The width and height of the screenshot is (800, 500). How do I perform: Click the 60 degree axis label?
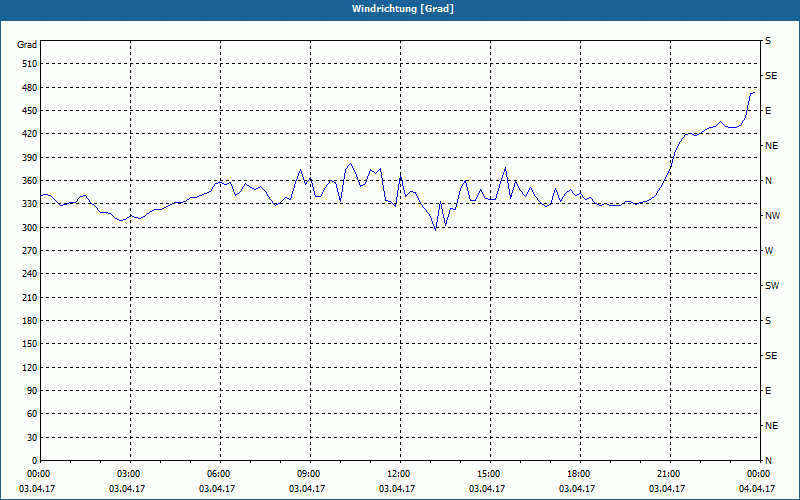click(32, 414)
